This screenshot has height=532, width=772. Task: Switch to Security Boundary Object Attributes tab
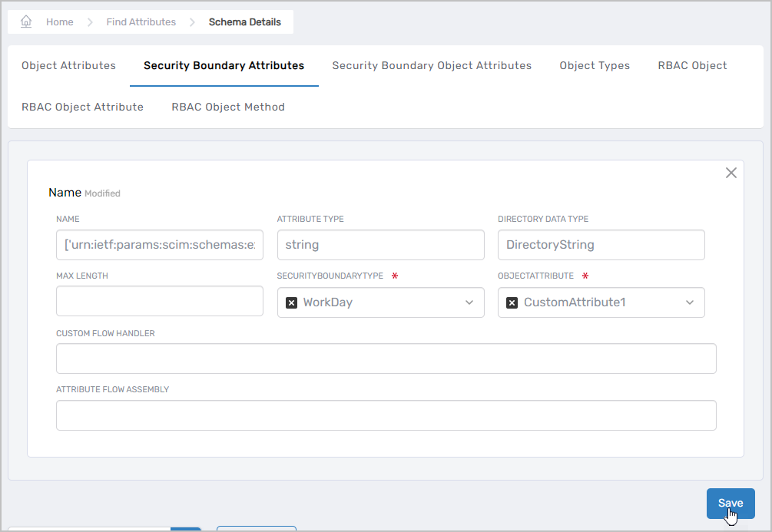432,65
